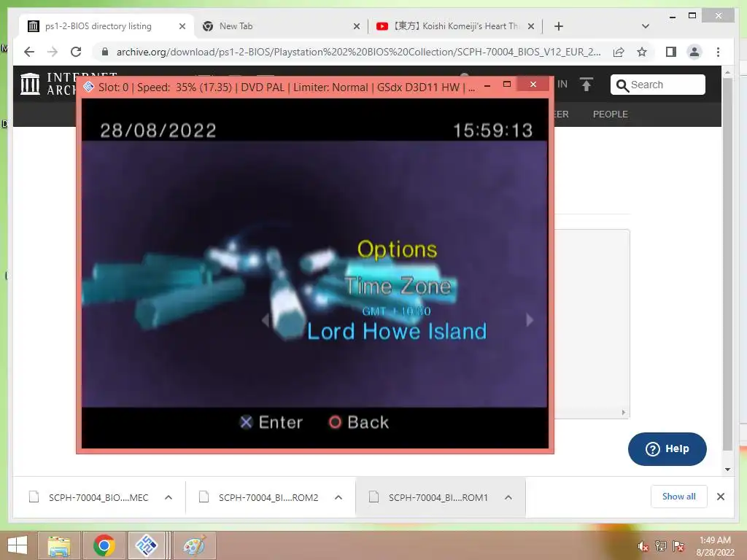Go forward in Chrome browser
The image size is (747, 560).
(x=53, y=52)
